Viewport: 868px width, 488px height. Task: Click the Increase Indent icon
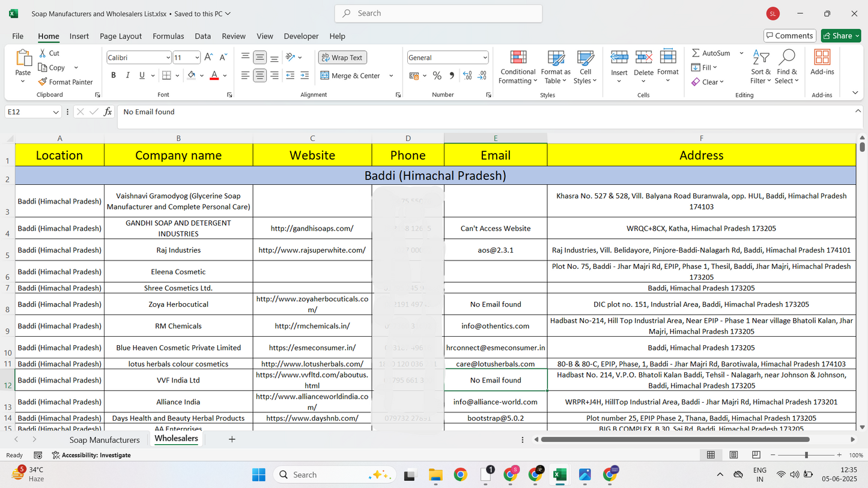pyautogui.click(x=305, y=76)
